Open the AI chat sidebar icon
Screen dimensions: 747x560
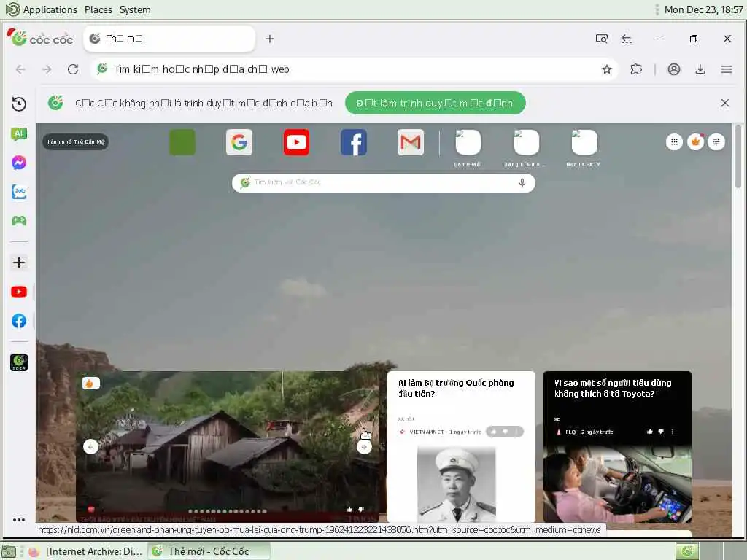(x=18, y=134)
